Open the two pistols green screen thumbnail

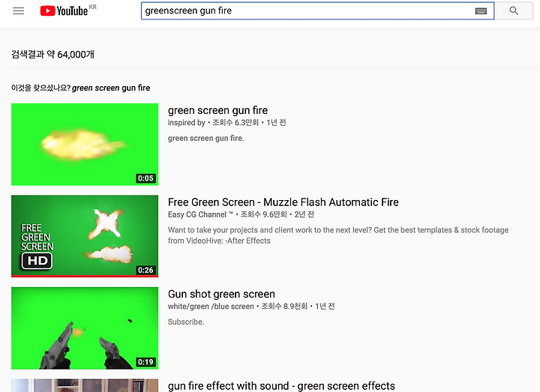tap(85, 328)
